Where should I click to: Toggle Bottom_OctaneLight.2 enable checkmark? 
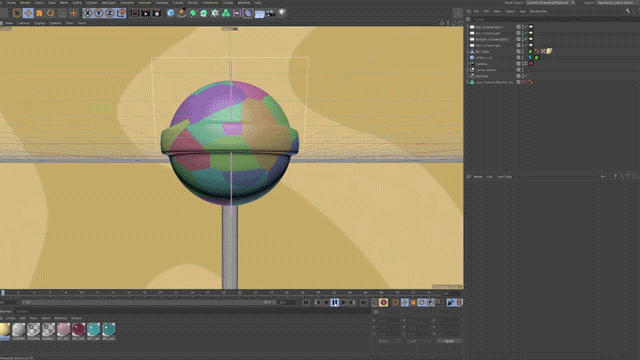point(526,39)
